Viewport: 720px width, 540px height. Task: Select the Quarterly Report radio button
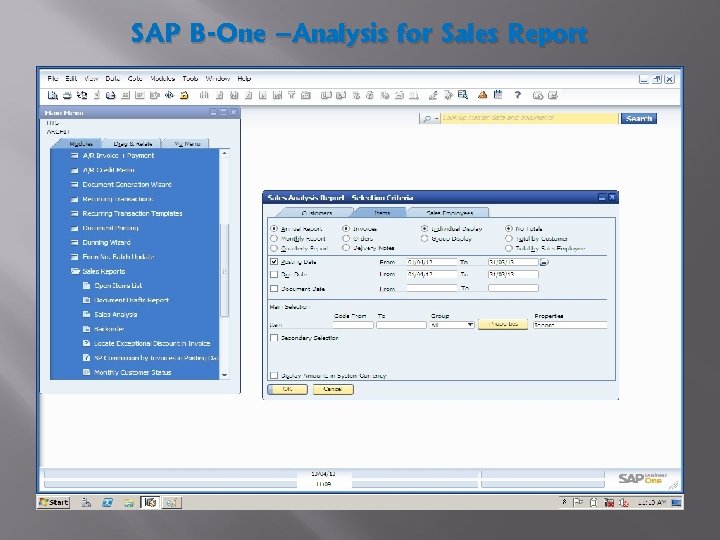click(x=274, y=248)
